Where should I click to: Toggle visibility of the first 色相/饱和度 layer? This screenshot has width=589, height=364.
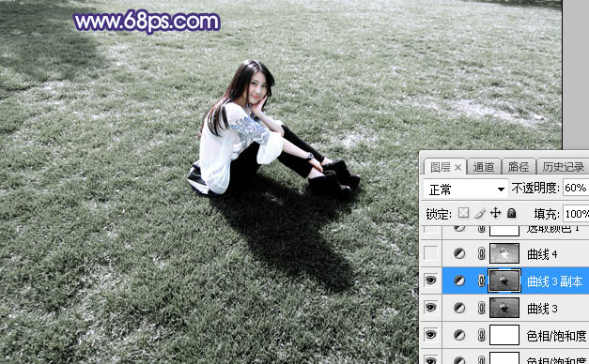tap(431, 335)
